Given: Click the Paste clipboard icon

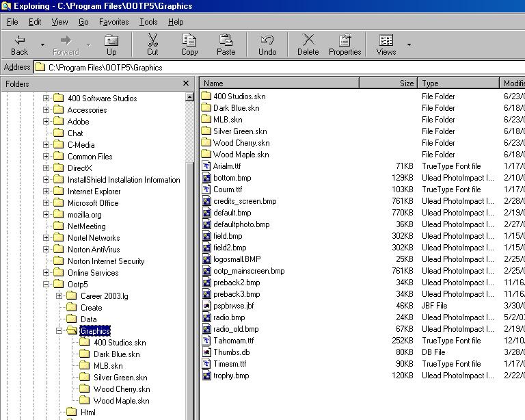Looking at the screenshot, I should tap(226, 44).
